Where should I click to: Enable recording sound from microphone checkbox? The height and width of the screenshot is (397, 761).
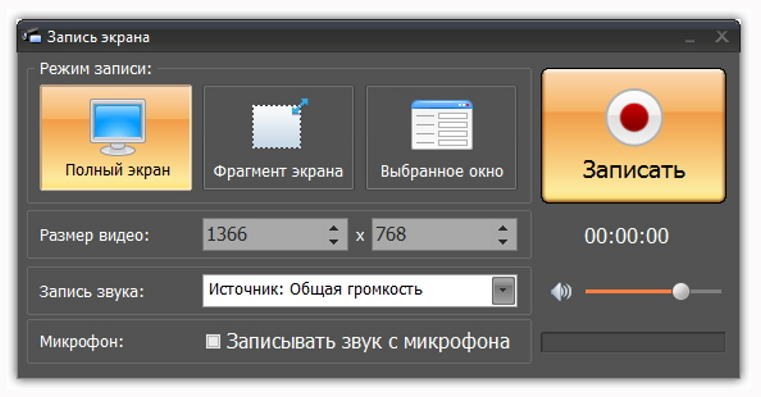[213, 341]
